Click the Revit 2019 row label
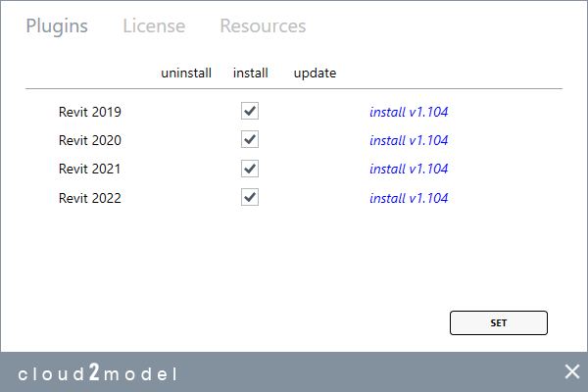588x392 pixels. tap(90, 112)
